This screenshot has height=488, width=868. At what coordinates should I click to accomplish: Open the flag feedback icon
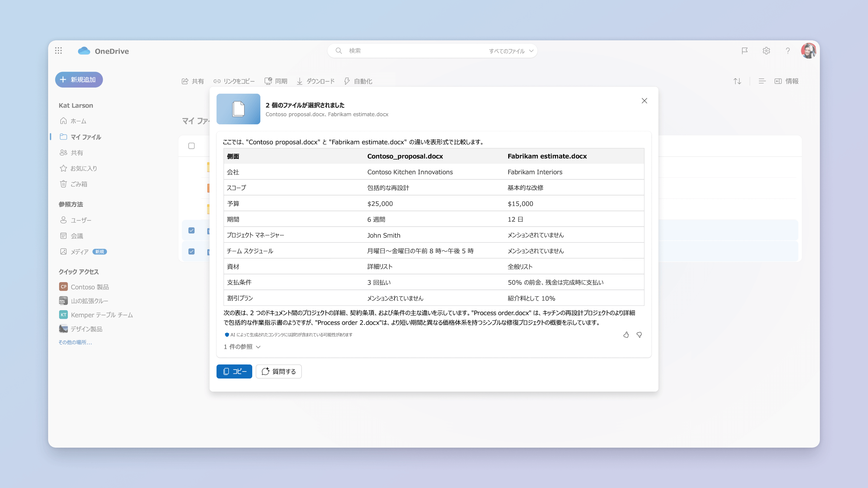pos(745,51)
